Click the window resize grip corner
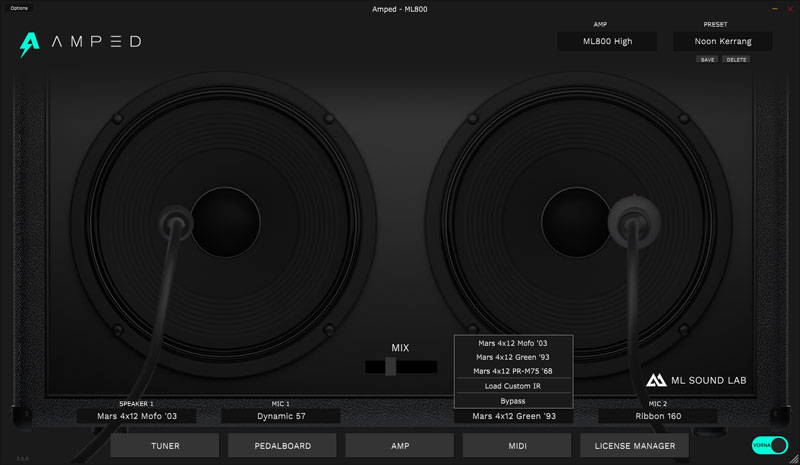 [x=794, y=459]
